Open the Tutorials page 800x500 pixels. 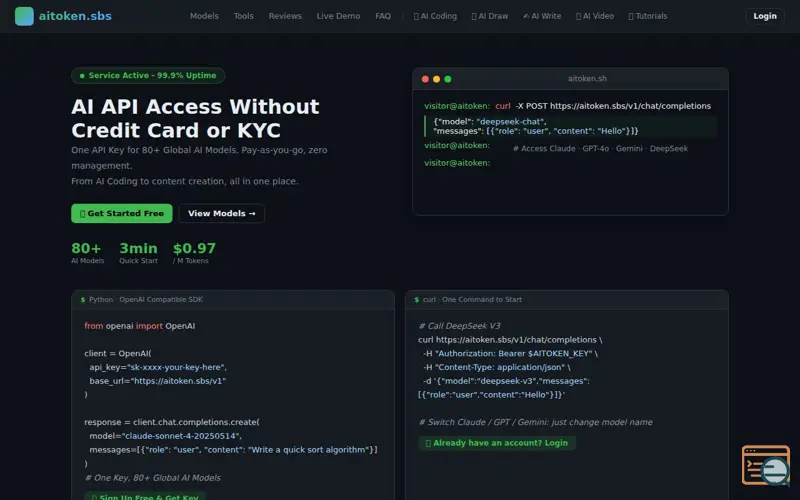tap(648, 16)
